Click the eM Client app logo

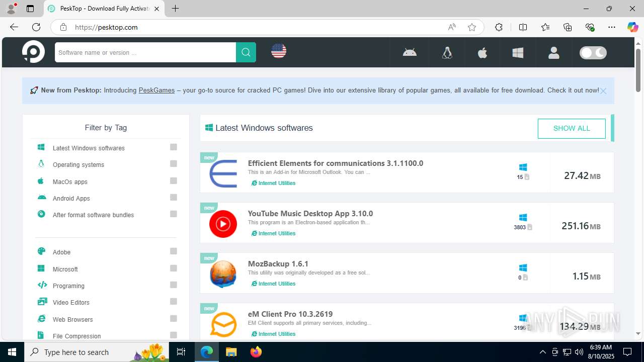[223, 324]
